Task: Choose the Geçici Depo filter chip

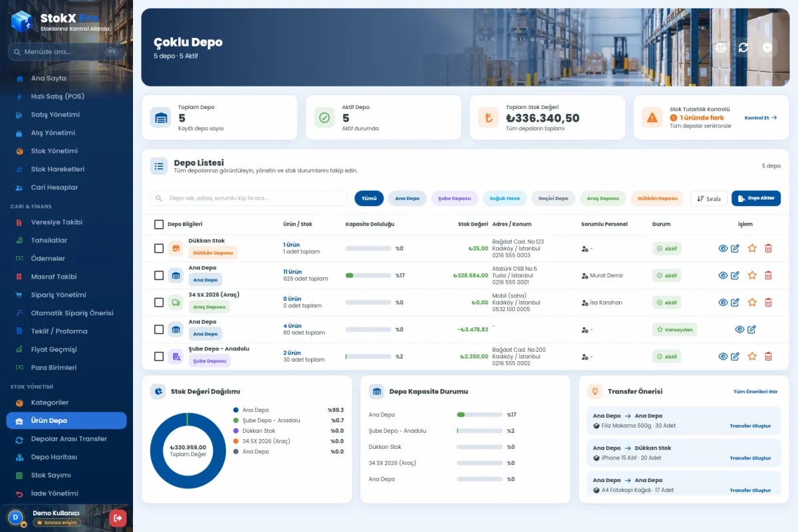Action: pyautogui.click(x=553, y=198)
